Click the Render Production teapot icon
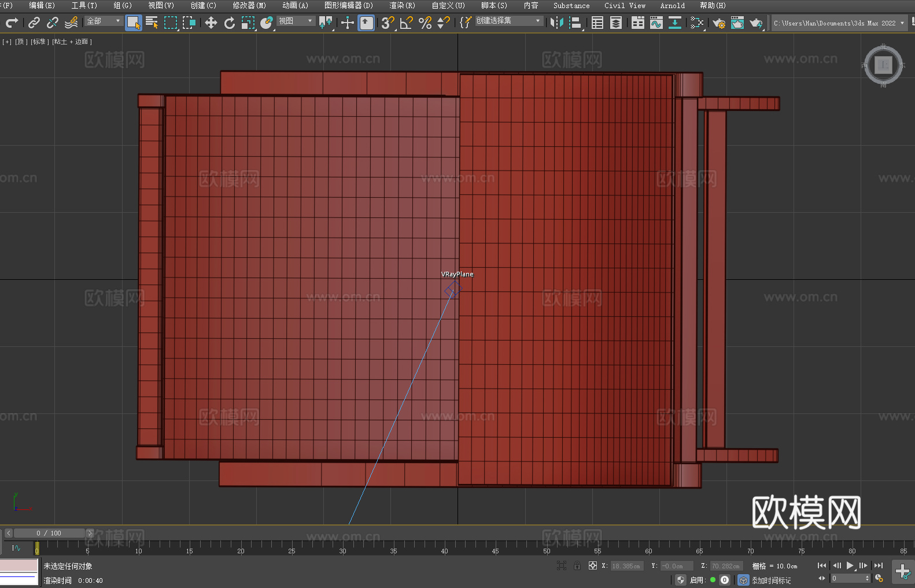The image size is (915, 588). point(756,23)
